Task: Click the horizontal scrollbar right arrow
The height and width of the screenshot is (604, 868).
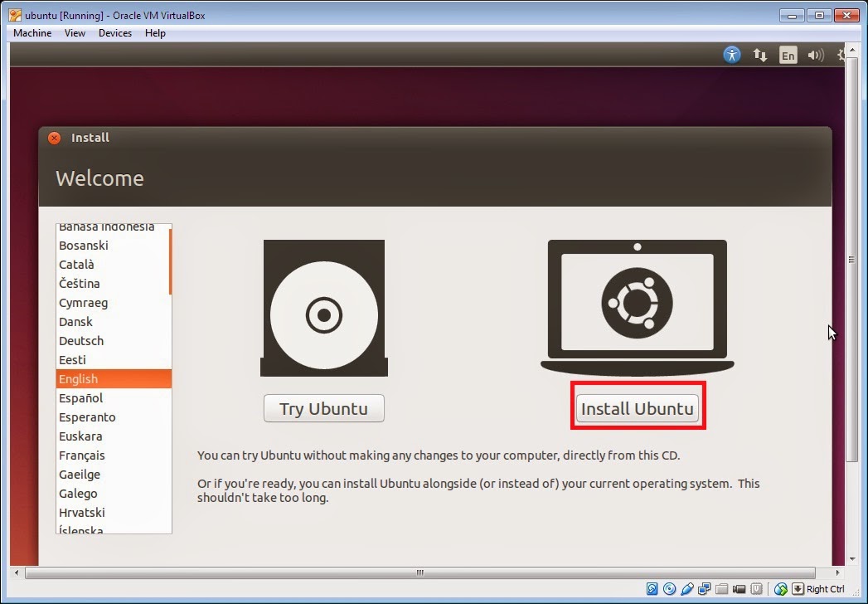Action: (837, 572)
